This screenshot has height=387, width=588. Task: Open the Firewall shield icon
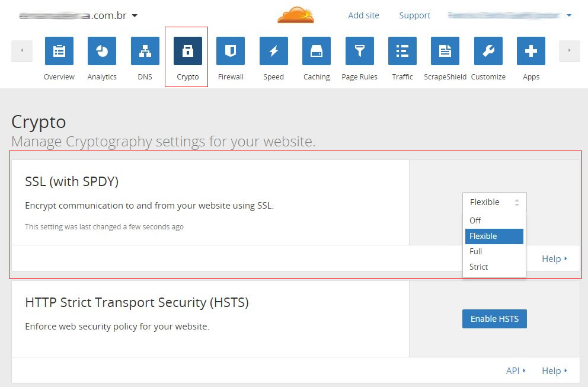[x=231, y=51]
